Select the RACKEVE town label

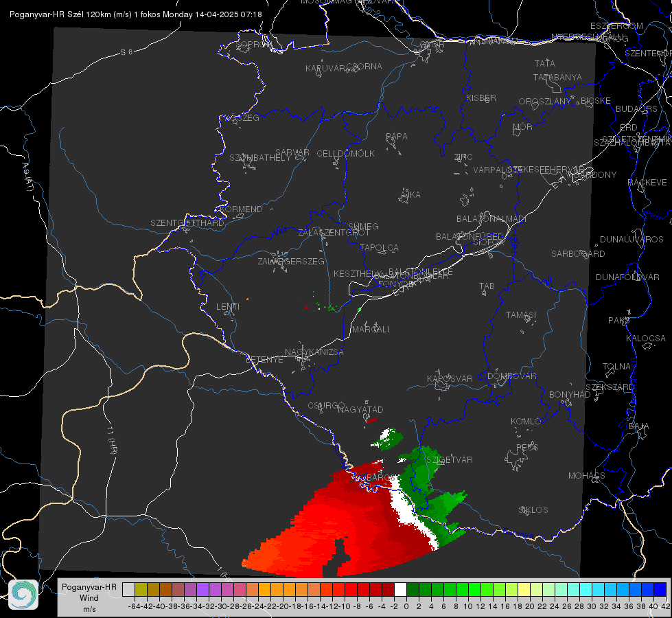pos(647,183)
